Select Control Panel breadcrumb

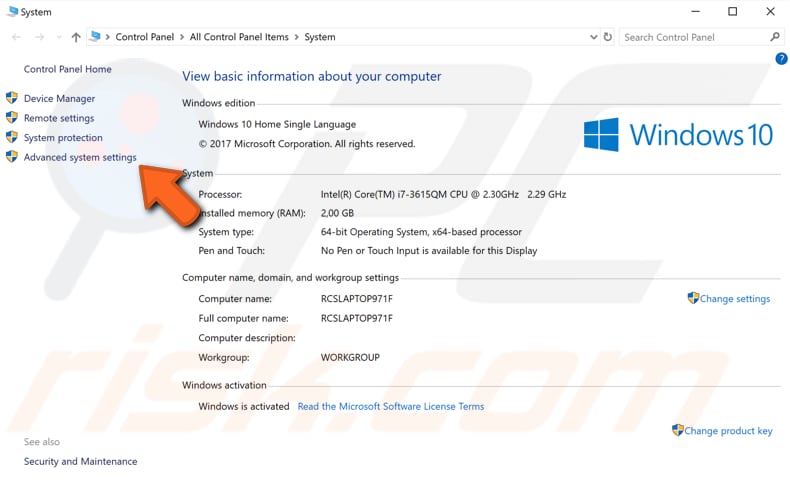(x=145, y=37)
